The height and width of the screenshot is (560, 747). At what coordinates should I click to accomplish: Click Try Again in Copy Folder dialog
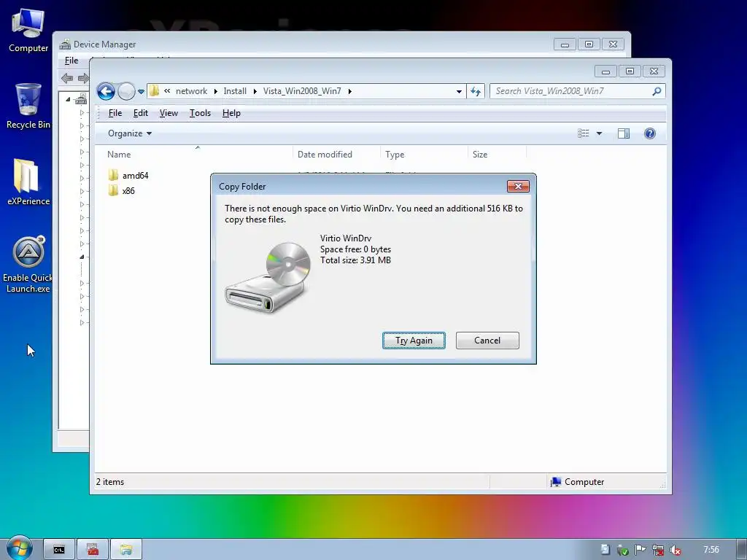pos(414,341)
